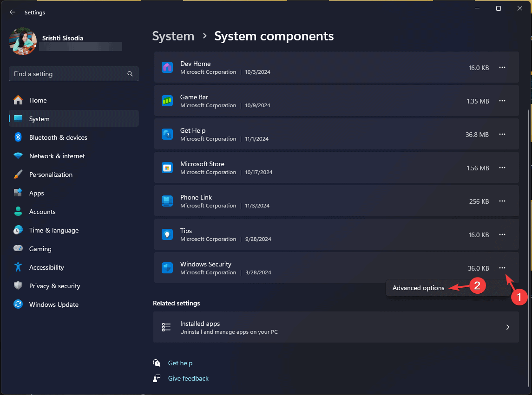Open the Game Bar more-options menu
The height and width of the screenshot is (395, 532).
(502, 101)
